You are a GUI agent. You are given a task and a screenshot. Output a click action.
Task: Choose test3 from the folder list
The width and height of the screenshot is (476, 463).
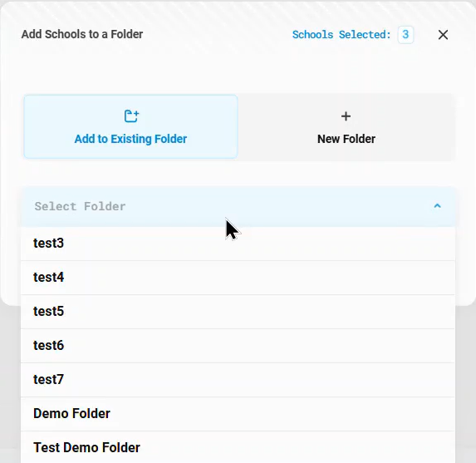tap(238, 244)
